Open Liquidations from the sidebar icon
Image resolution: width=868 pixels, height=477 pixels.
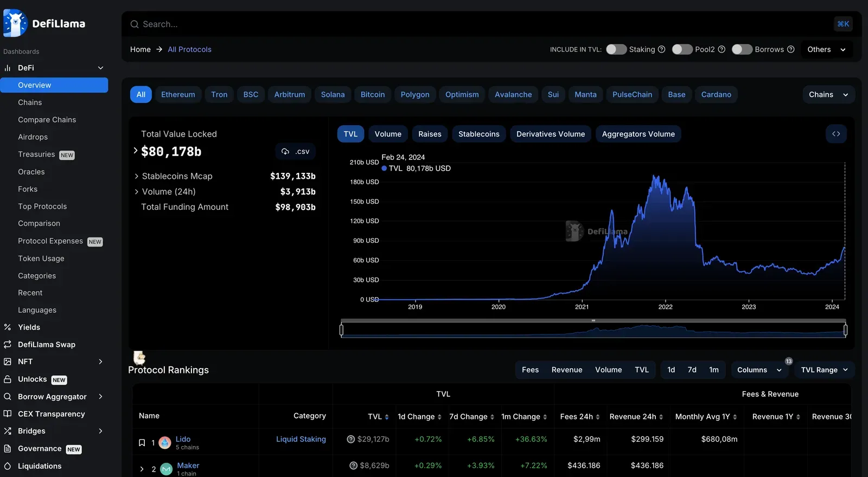click(x=8, y=466)
